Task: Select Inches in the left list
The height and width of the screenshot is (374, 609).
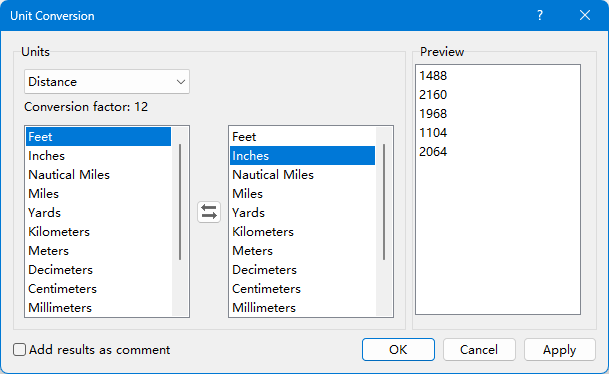Action: click(x=99, y=156)
